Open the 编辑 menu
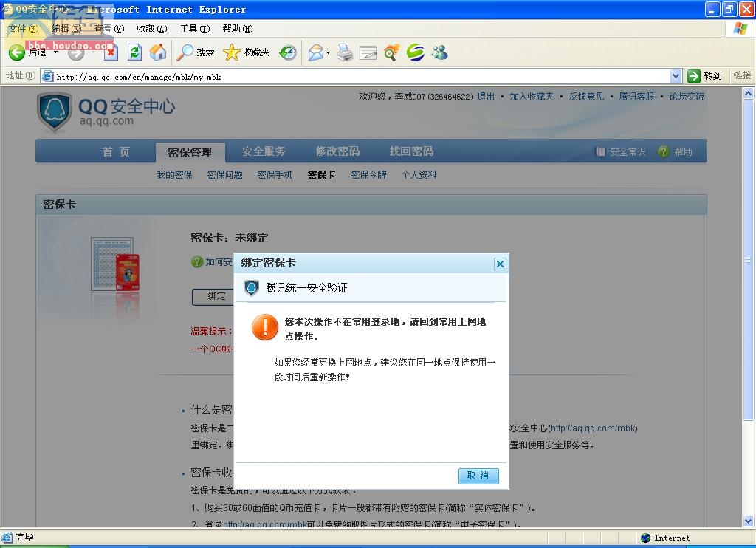Screen dimensions: 756x548 [66, 29]
